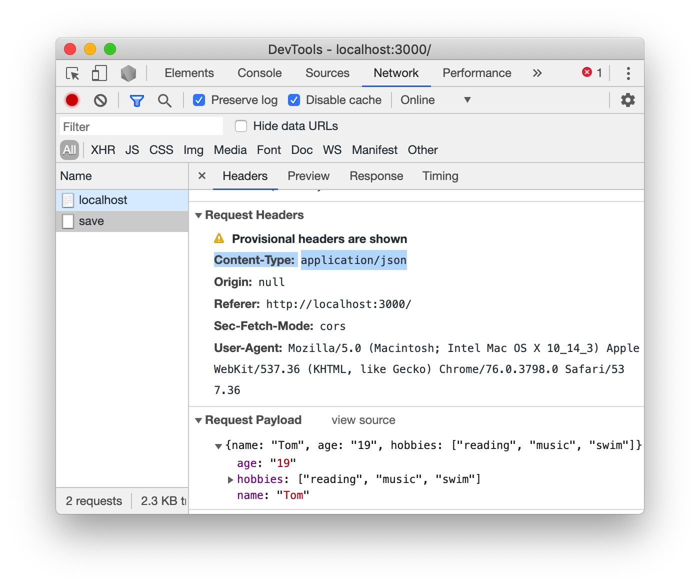
Task: Filter requests by Media
Action: click(x=230, y=150)
